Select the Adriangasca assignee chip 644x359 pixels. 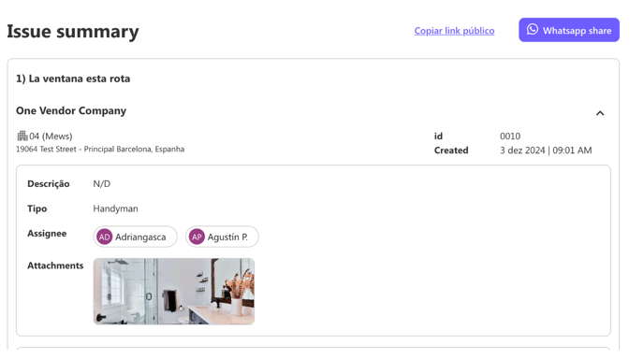135,237
